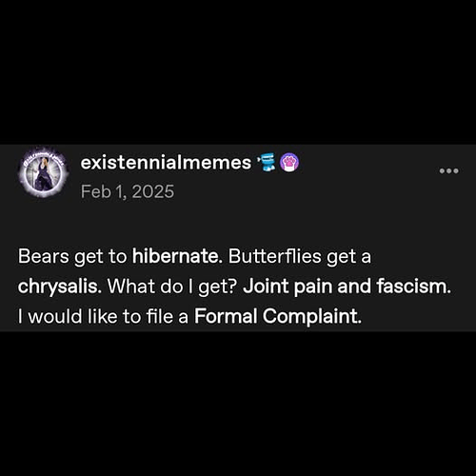The height and width of the screenshot is (476, 476).
Task: Click the word Bears in the post
Action: [x=44, y=256]
